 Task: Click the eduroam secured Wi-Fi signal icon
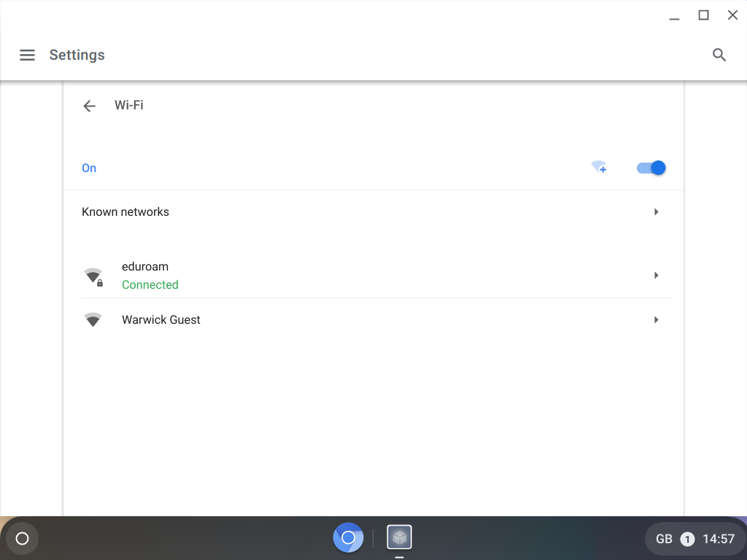pyautogui.click(x=93, y=276)
